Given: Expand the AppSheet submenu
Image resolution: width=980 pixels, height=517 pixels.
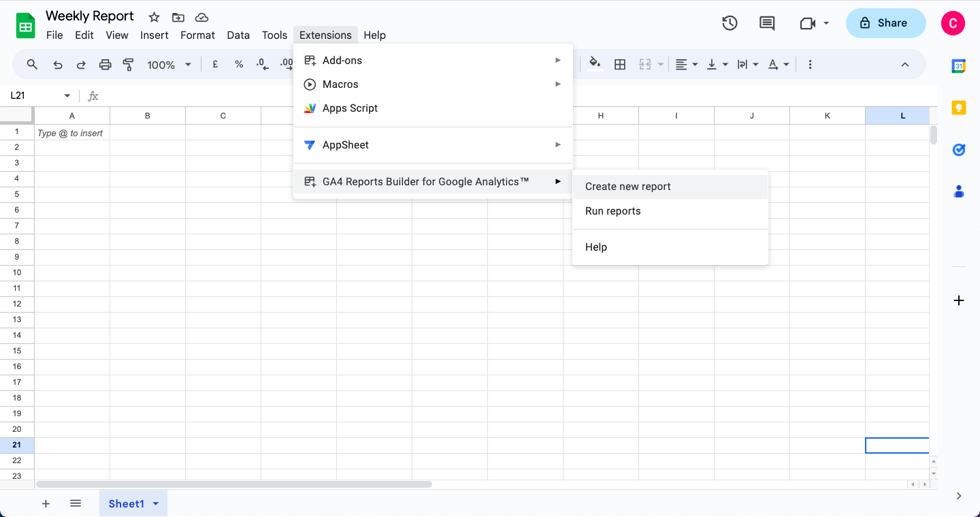Looking at the screenshot, I should (x=433, y=145).
